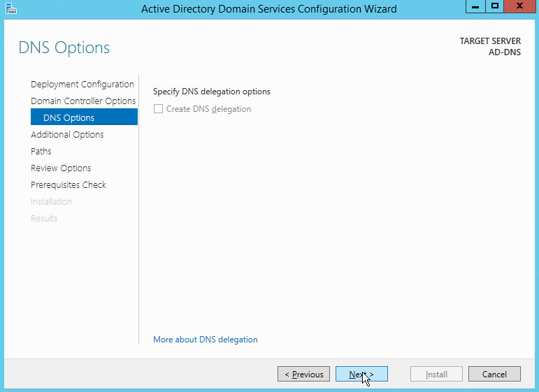This screenshot has height=392, width=539.
Task: Click the TARGET SERVER AD-DNS label
Action: click(489, 47)
